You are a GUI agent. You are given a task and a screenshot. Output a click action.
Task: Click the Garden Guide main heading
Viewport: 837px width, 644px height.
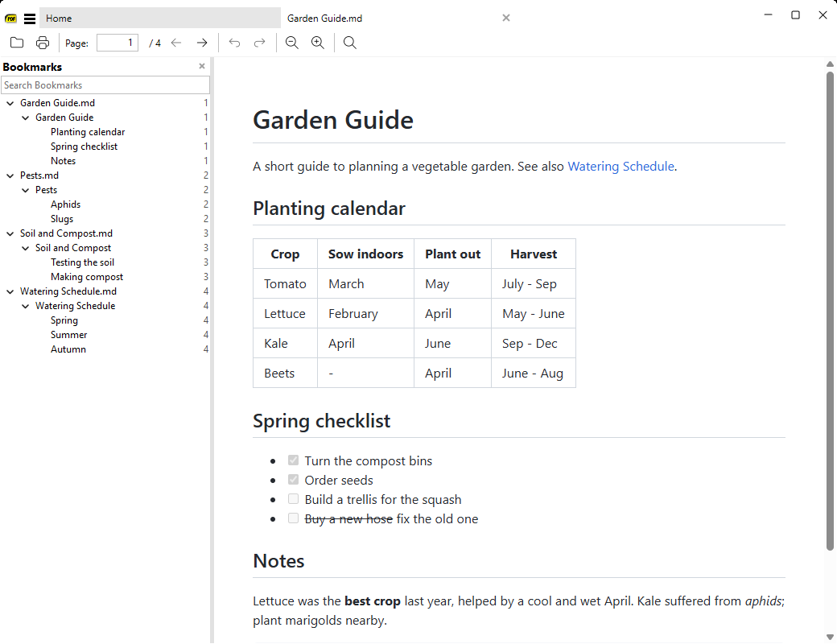pos(333,120)
